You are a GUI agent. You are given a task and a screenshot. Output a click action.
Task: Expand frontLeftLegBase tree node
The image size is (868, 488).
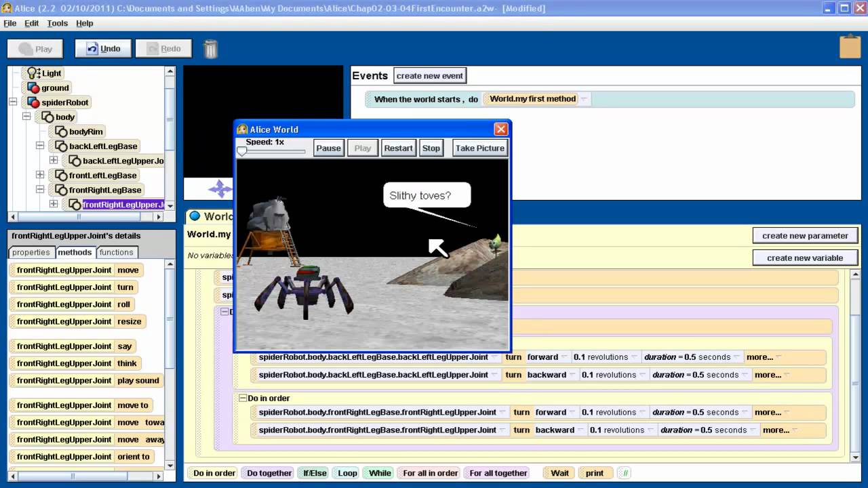40,175
